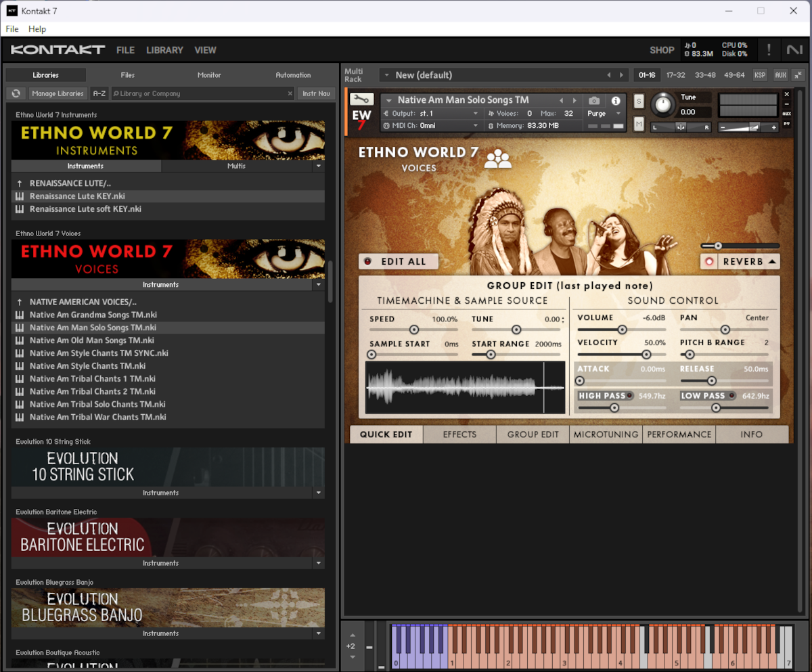Open the Help menu
Screen dimensions: 812x672
(37, 29)
